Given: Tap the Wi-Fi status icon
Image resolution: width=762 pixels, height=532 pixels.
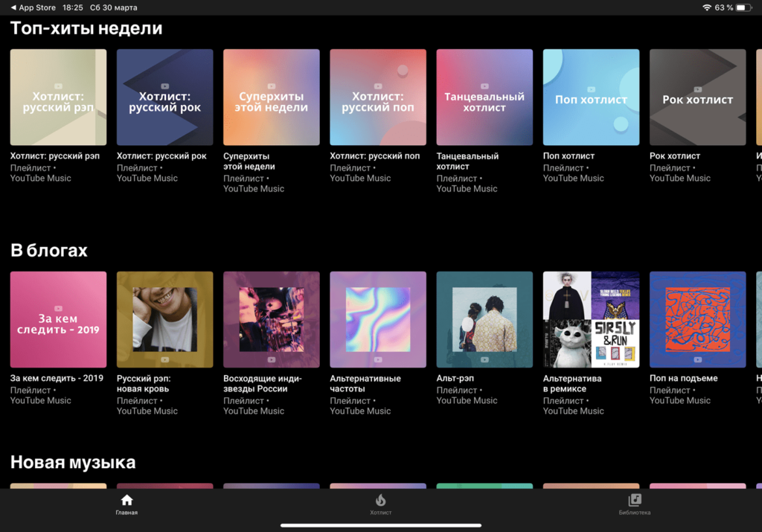Looking at the screenshot, I should coord(706,7).
